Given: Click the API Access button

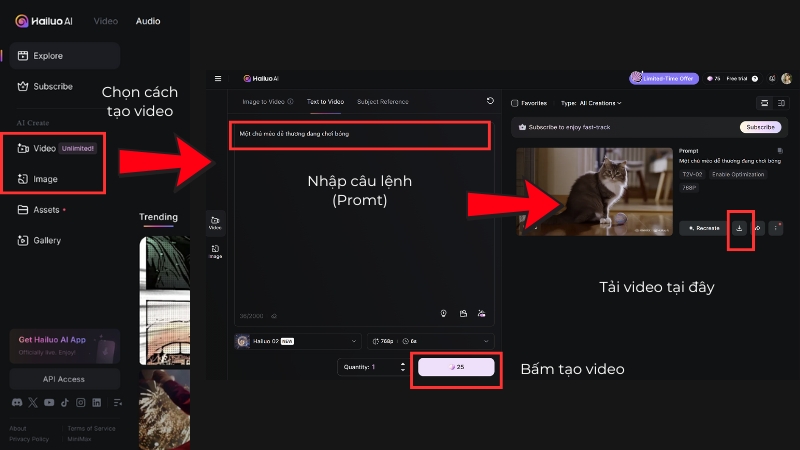Looking at the screenshot, I should [64, 379].
